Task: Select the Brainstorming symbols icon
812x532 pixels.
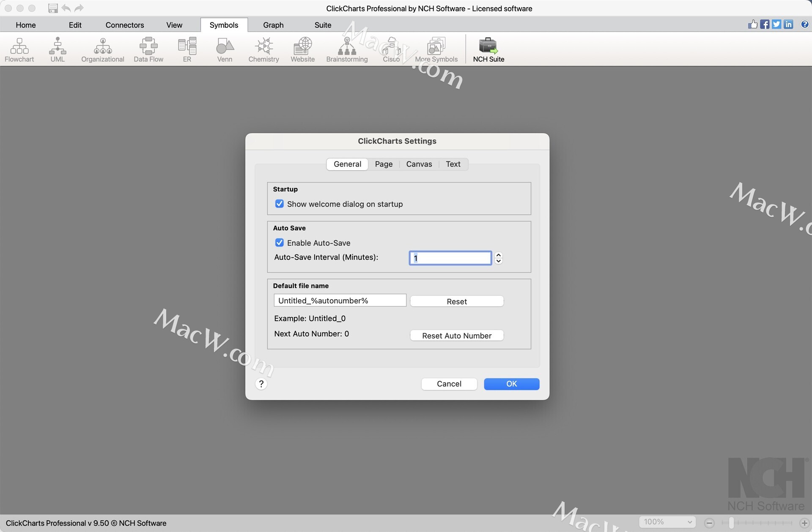Action: [x=347, y=49]
